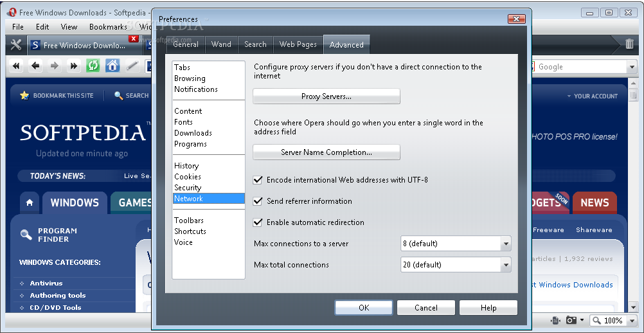The width and height of the screenshot is (644, 333).
Task: Click the Wand password pen icon
Action: pos(132,66)
